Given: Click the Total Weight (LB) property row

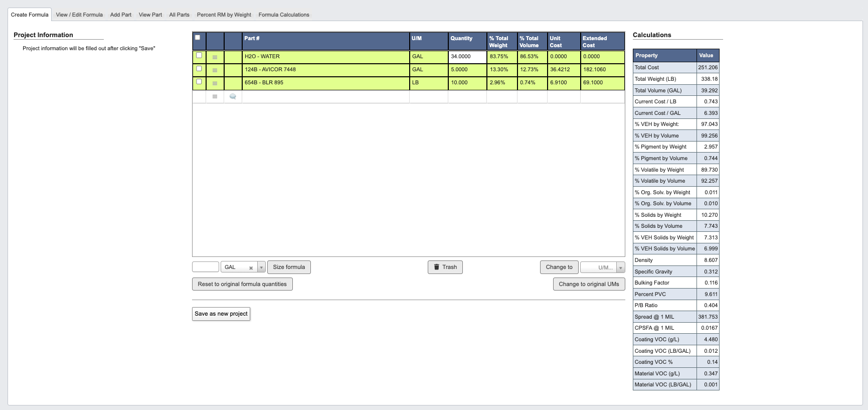Looking at the screenshot, I should pos(676,79).
